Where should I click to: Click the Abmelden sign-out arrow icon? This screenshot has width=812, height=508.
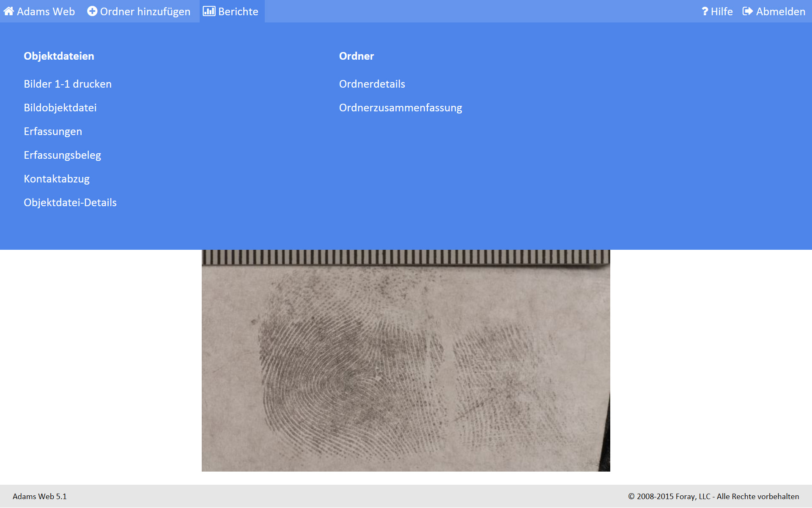(x=748, y=11)
